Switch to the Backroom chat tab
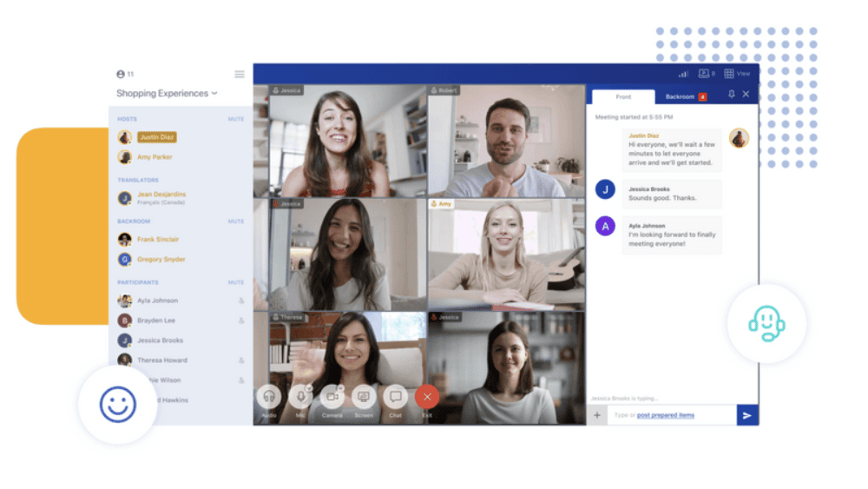Screen dimensions: 868x489 pyautogui.click(x=686, y=97)
